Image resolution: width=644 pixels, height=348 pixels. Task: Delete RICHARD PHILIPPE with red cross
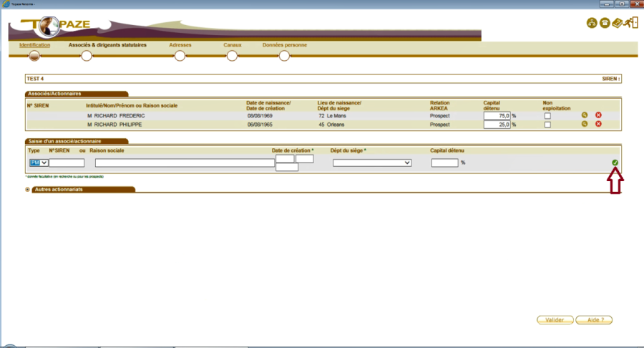tap(598, 124)
